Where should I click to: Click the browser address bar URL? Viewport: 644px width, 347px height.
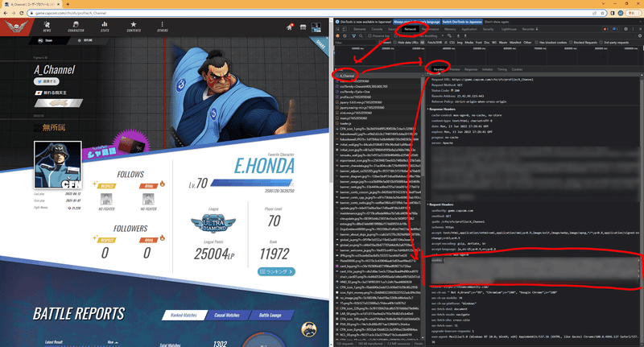(x=71, y=13)
